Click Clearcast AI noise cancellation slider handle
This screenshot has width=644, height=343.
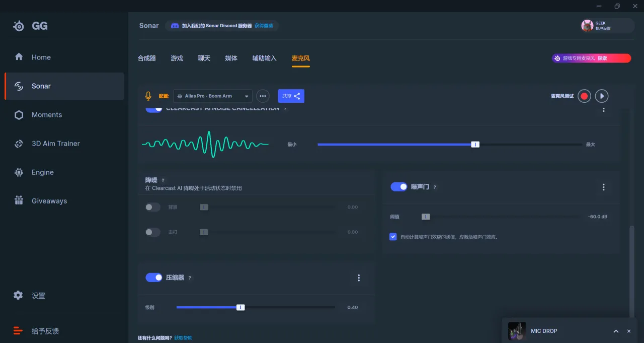point(475,145)
